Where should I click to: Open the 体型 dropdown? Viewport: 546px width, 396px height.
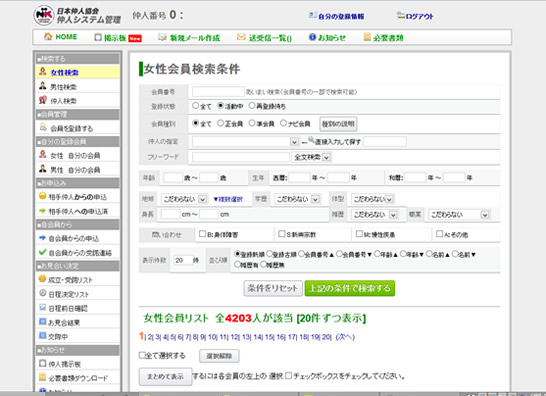click(x=372, y=199)
